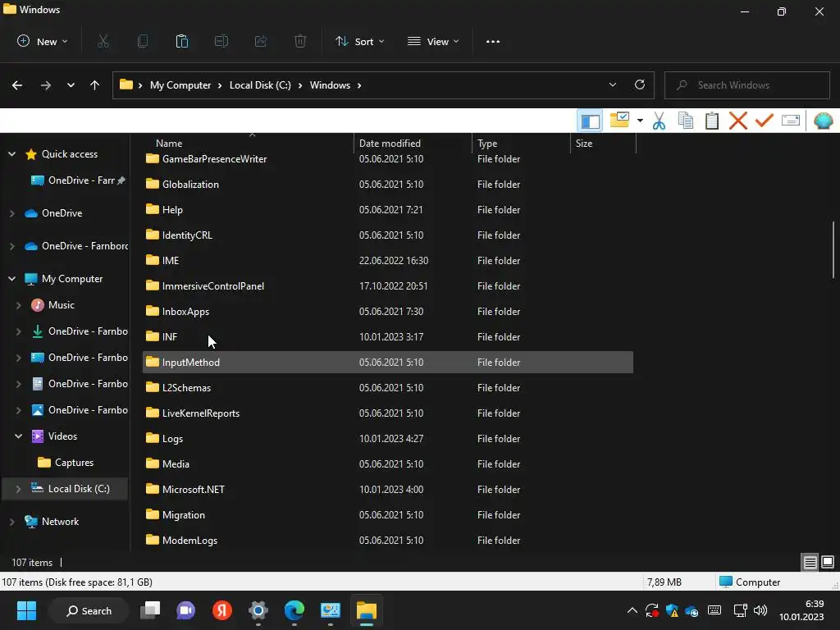Open the address bar history dropdown

612,84
